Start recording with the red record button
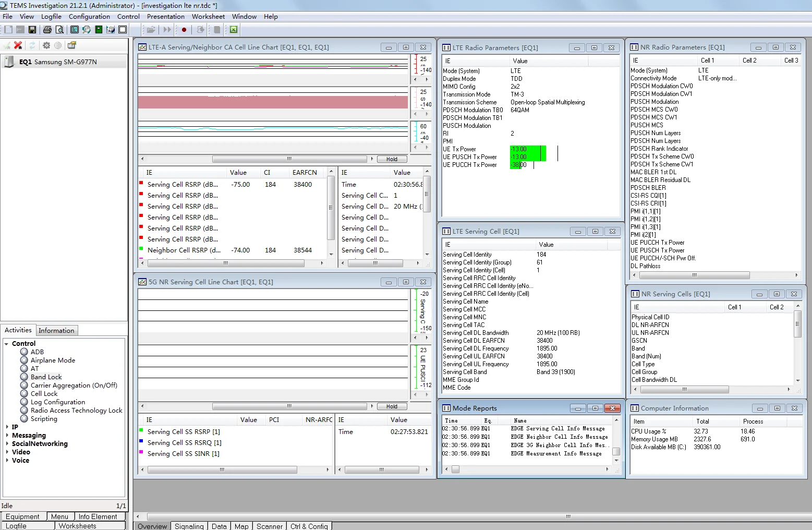The image size is (812, 530). click(x=184, y=30)
